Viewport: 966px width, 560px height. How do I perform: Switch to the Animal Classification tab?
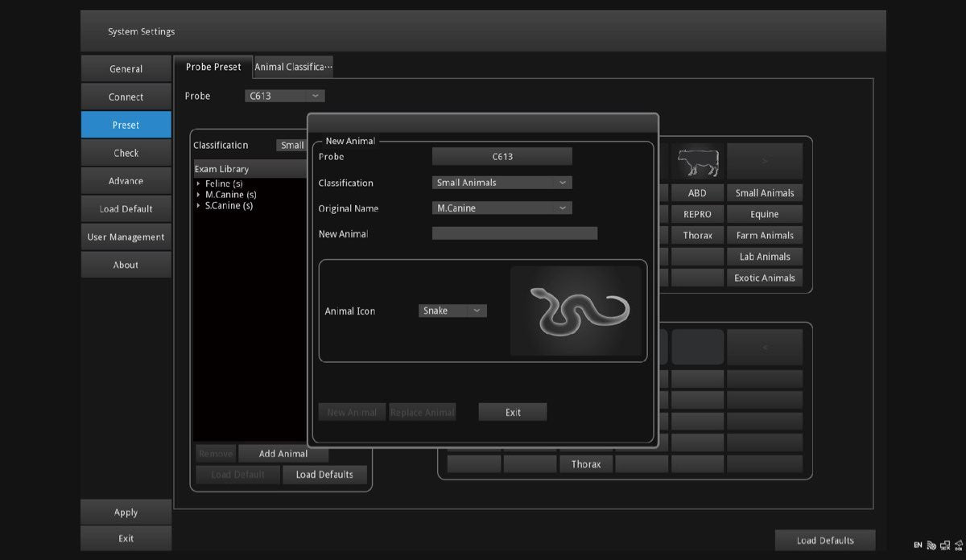293,68
